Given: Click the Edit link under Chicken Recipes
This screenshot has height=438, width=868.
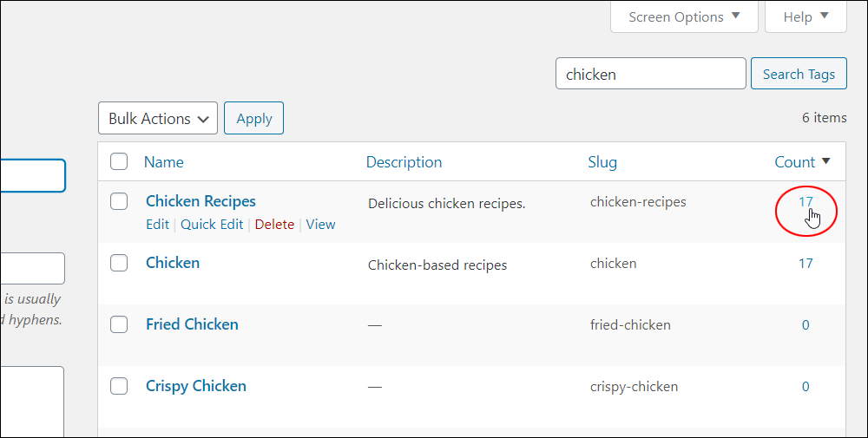Looking at the screenshot, I should [x=157, y=225].
